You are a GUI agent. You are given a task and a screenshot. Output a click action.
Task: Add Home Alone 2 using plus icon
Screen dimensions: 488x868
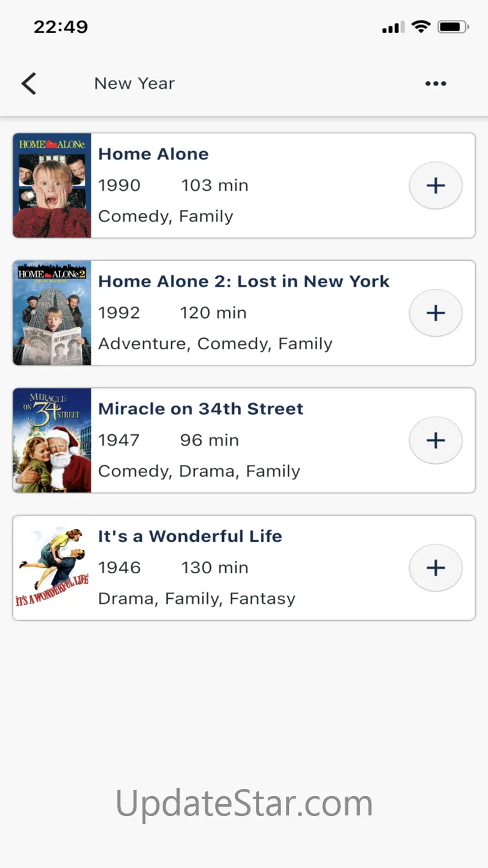pos(435,313)
